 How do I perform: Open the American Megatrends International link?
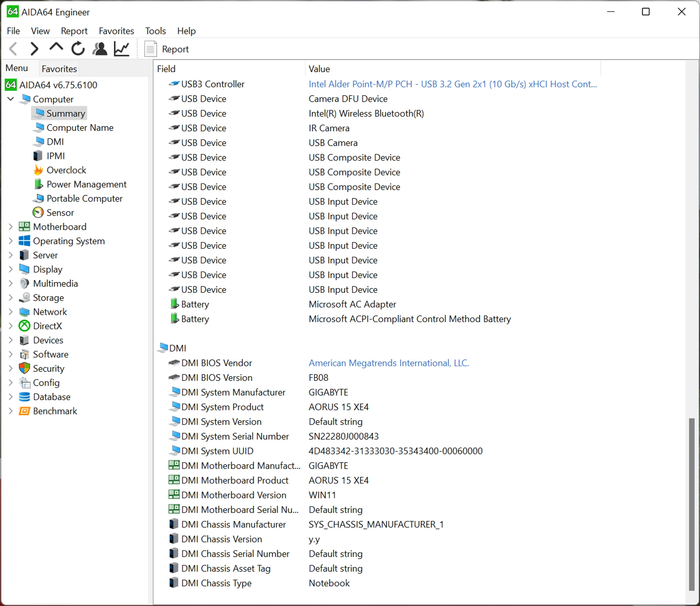click(389, 363)
